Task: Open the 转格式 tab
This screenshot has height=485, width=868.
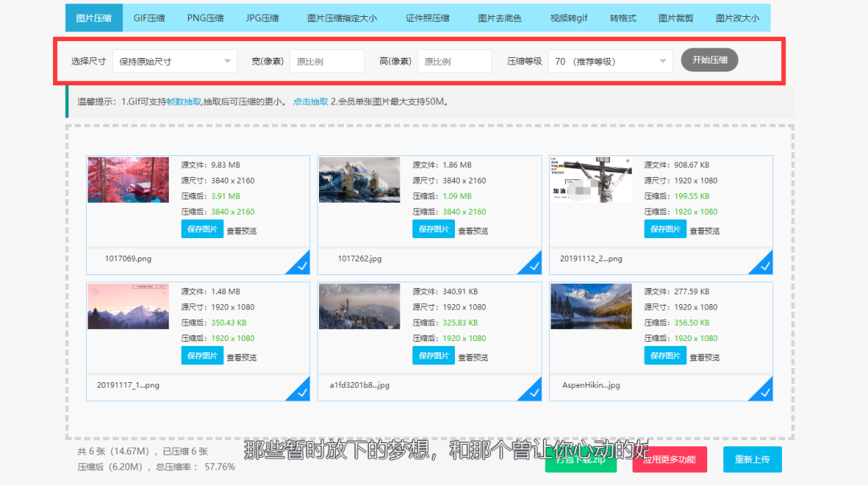Action: point(623,18)
